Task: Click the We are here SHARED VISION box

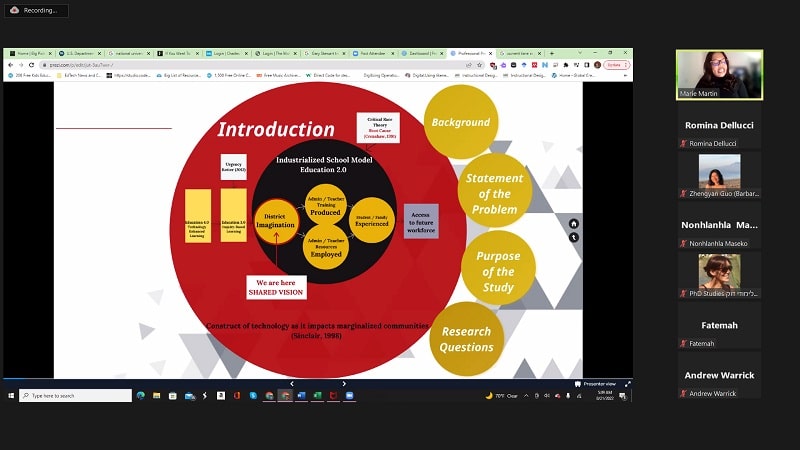Action: 277,287
